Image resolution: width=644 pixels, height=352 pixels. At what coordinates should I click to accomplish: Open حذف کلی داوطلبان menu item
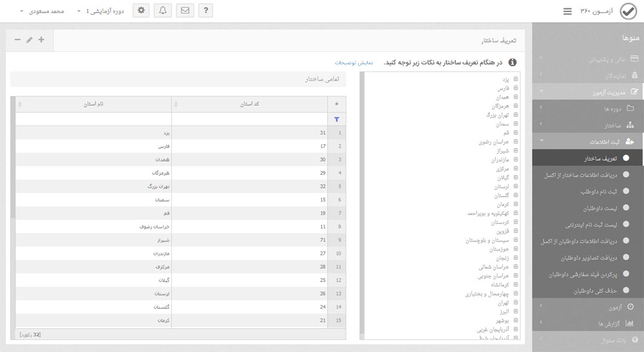point(588,290)
